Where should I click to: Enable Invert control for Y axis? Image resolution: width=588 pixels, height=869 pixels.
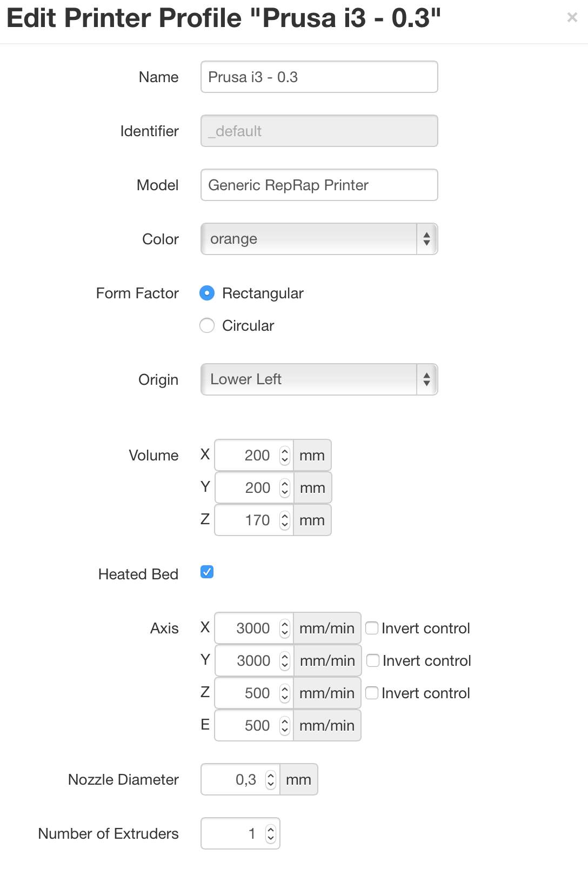(x=373, y=660)
